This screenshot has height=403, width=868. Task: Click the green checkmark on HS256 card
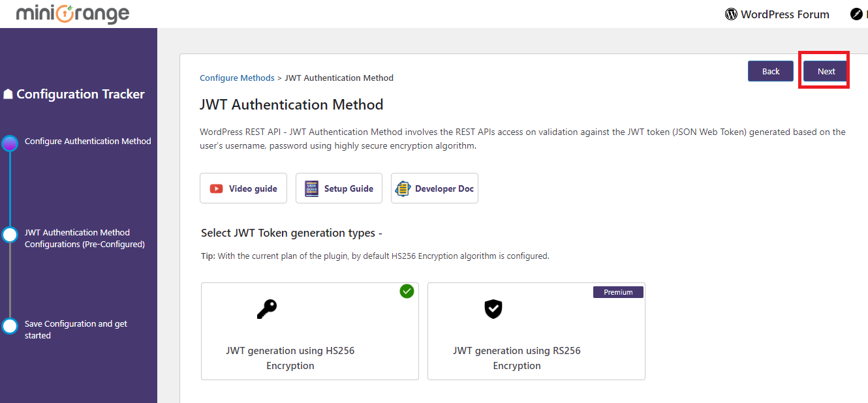click(x=407, y=291)
